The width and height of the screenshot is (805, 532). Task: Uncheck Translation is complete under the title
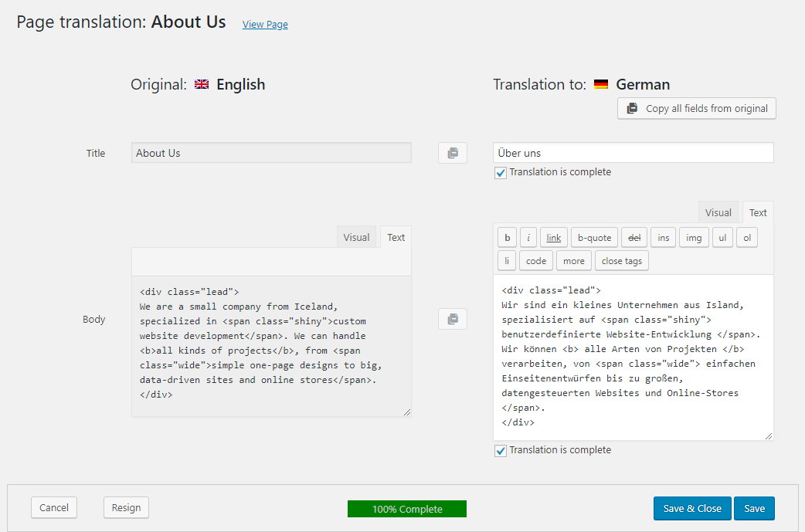501,172
